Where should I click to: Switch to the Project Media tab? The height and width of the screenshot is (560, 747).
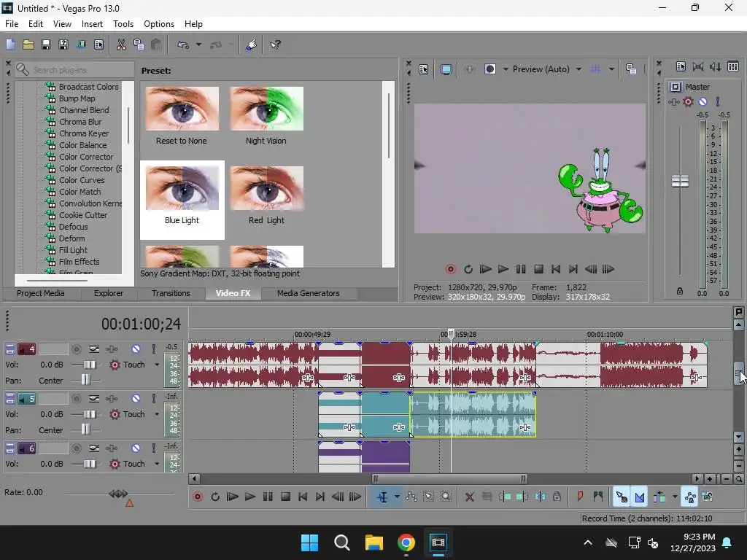41,293
